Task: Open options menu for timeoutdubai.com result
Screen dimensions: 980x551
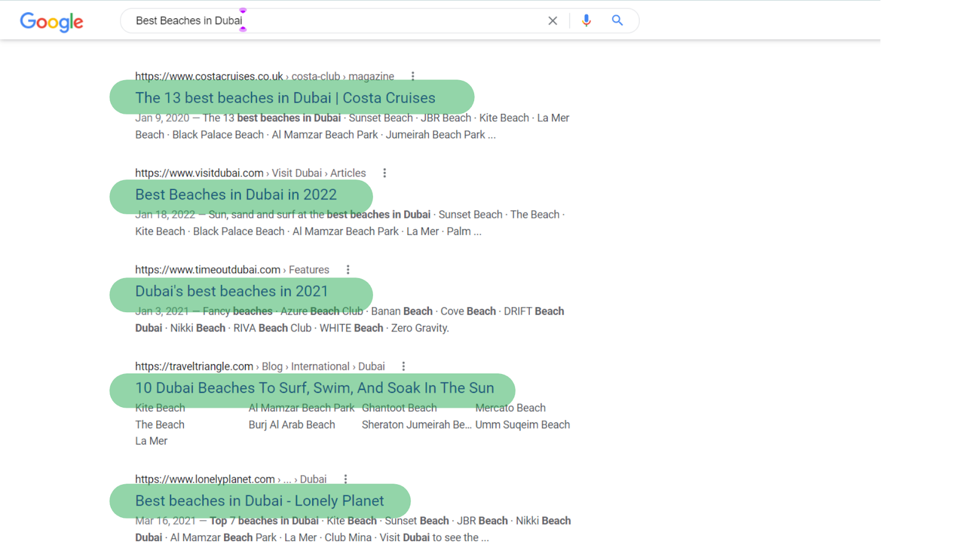Action: pos(348,269)
